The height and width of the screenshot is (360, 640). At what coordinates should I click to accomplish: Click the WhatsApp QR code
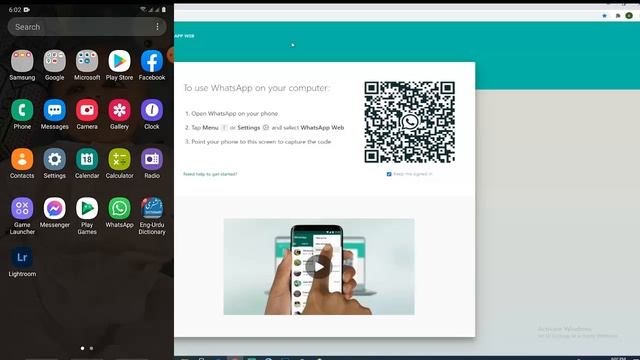coord(409,122)
